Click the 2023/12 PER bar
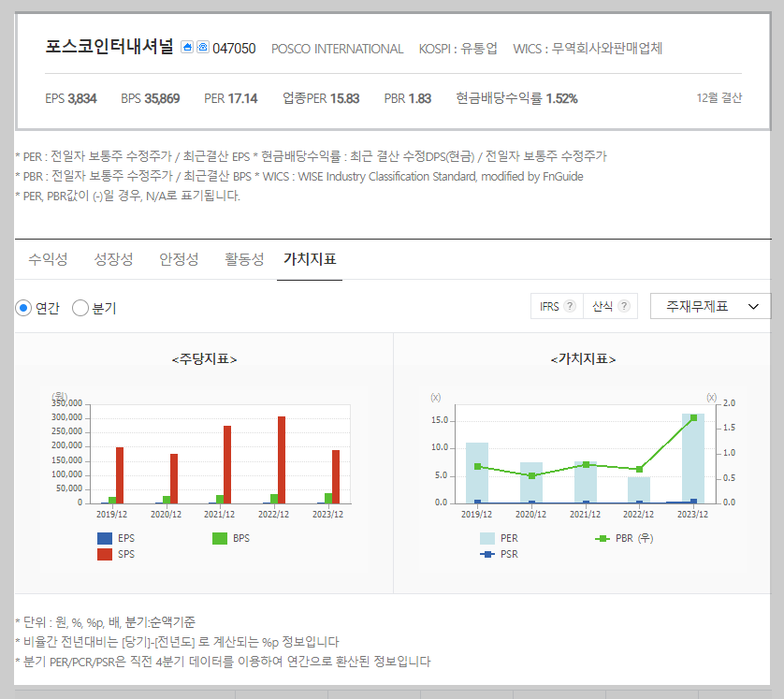 [x=693, y=459]
